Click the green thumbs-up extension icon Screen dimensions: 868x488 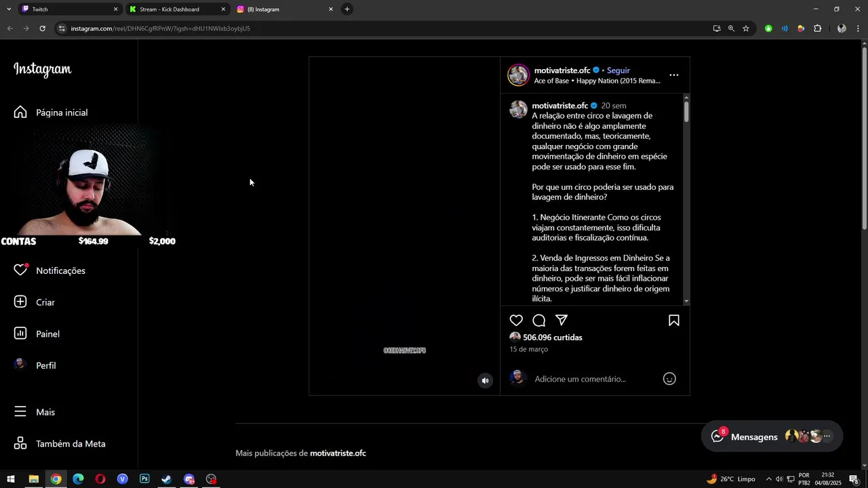tap(768, 28)
